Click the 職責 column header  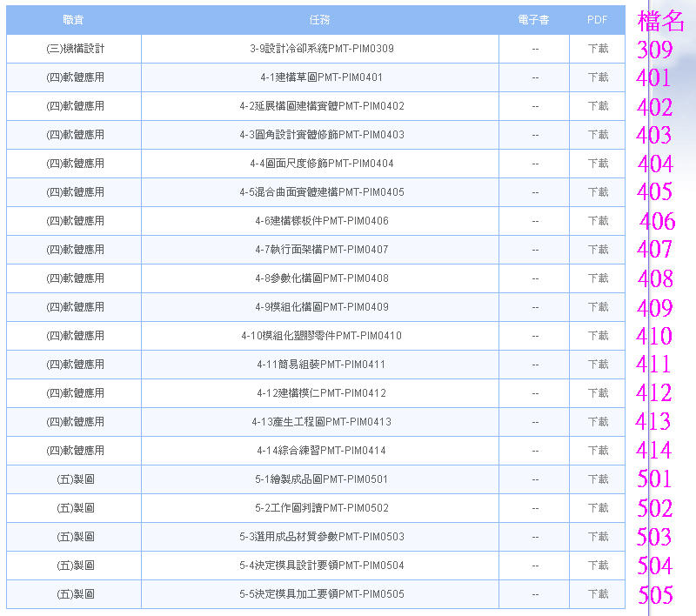click(74, 20)
